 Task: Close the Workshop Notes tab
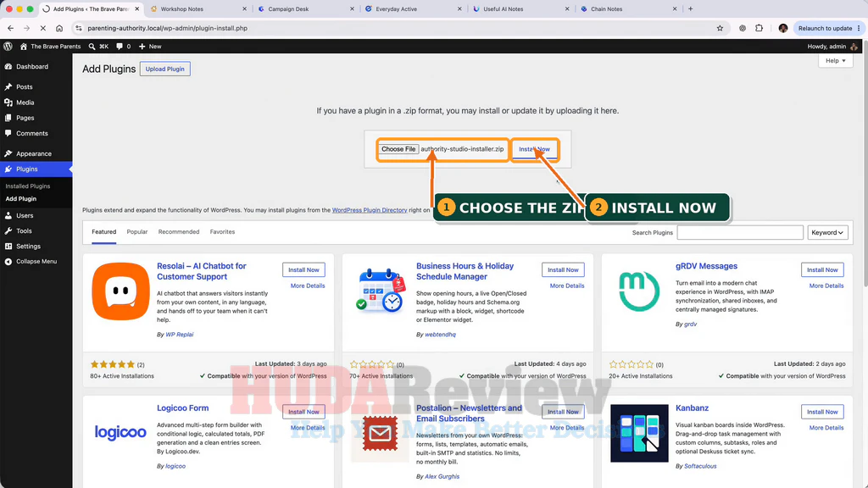pos(244,8)
